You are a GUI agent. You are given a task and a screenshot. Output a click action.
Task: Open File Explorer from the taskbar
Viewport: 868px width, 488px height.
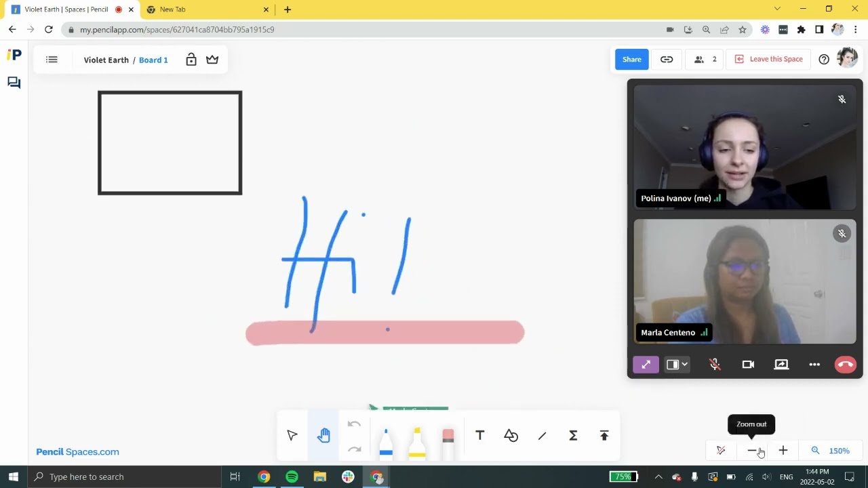(x=319, y=476)
